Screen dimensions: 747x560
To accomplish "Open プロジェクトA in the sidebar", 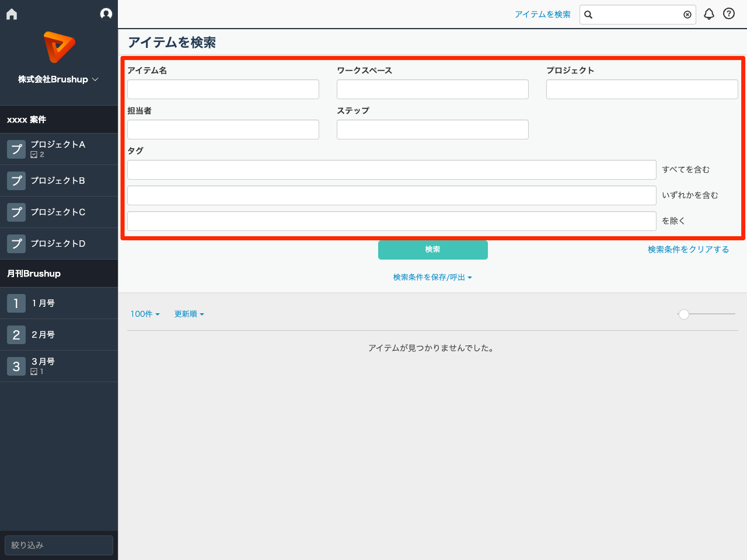I will coord(59,149).
